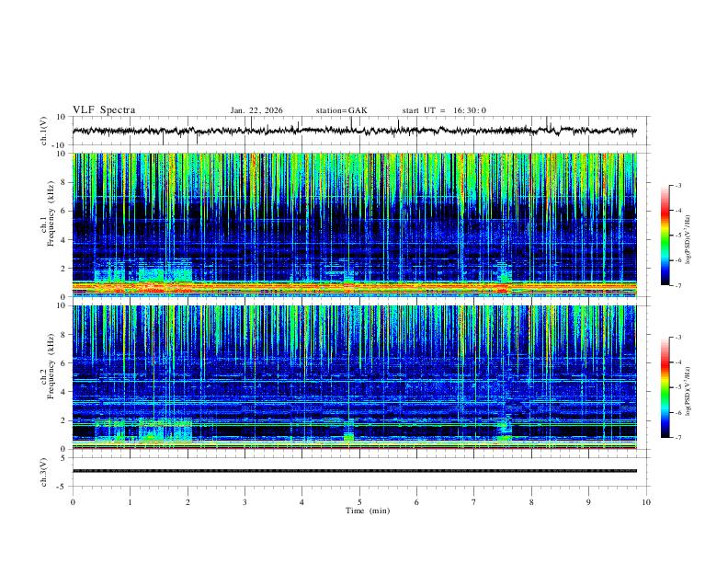The height and width of the screenshot is (563, 728).
Task: Click the "-7" tick on ch.2 colorbar
Action: point(678,437)
